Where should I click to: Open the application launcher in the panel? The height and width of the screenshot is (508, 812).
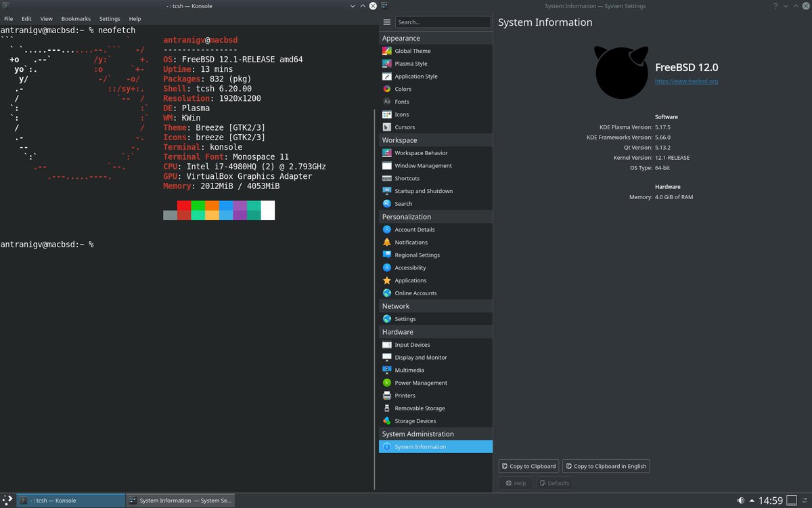coord(7,501)
